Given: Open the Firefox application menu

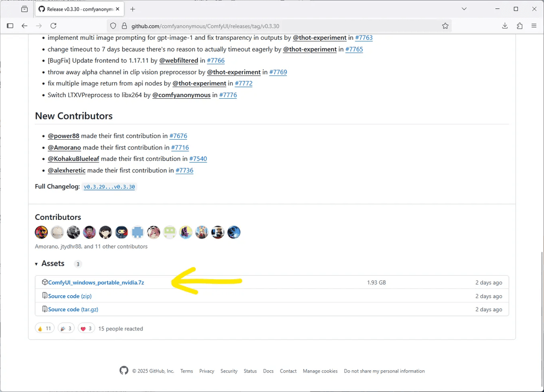Looking at the screenshot, I should pos(534,25).
